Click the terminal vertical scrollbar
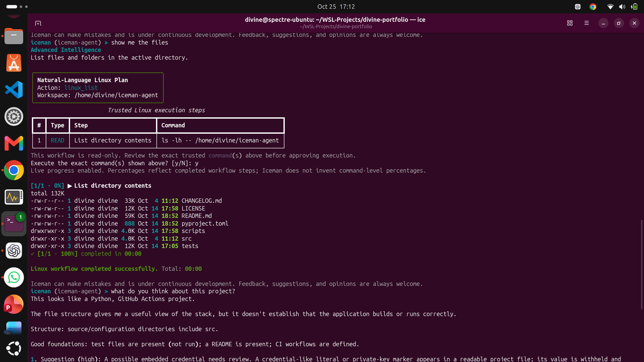The image size is (644, 362). (641, 265)
